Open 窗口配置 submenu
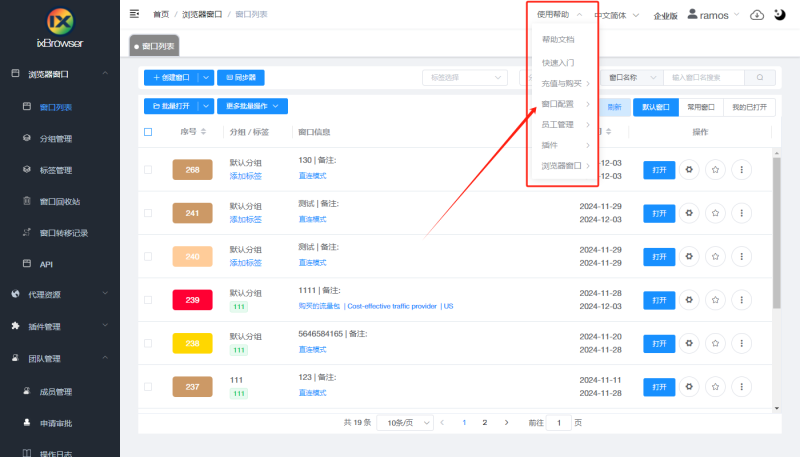The height and width of the screenshot is (457, 800). (565, 104)
